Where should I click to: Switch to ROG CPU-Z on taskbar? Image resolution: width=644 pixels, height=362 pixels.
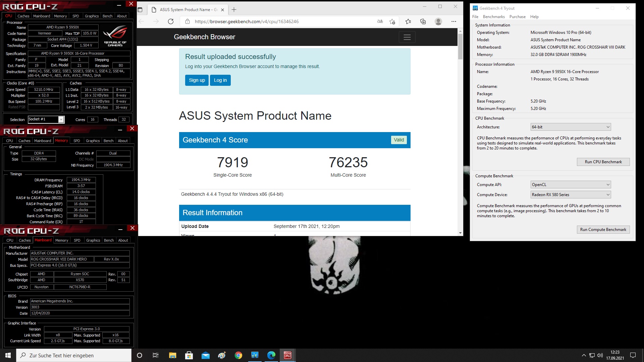point(287,355)
